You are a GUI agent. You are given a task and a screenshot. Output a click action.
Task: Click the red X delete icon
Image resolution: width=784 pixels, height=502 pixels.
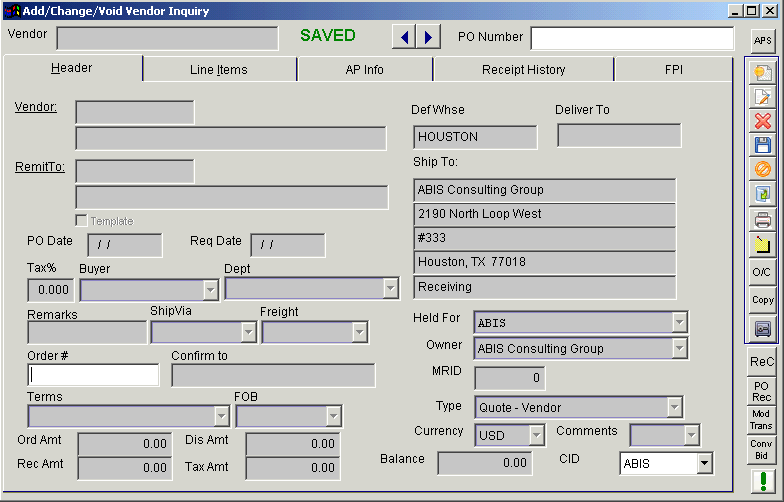(762, 121)
